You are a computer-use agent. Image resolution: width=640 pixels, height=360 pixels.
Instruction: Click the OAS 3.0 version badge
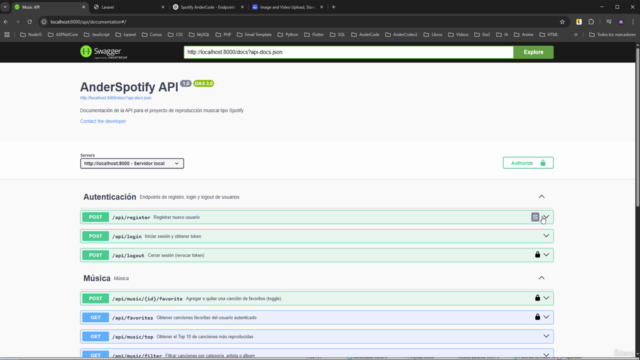[204, 83]
